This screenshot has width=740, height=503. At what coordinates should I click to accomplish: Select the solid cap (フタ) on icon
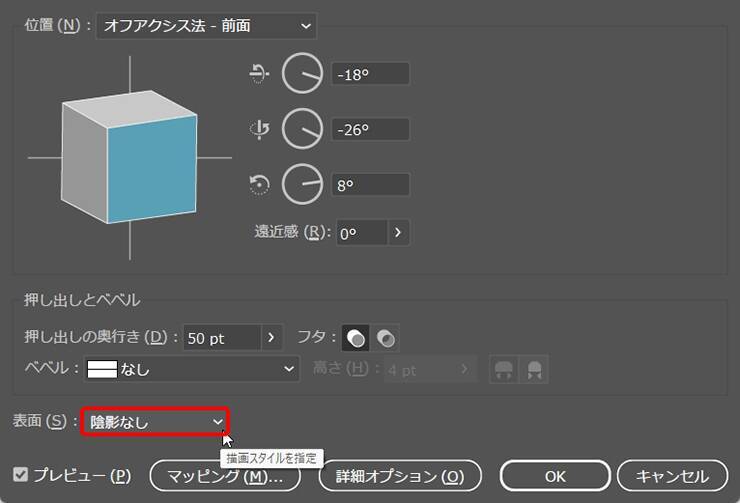(356, 338)
